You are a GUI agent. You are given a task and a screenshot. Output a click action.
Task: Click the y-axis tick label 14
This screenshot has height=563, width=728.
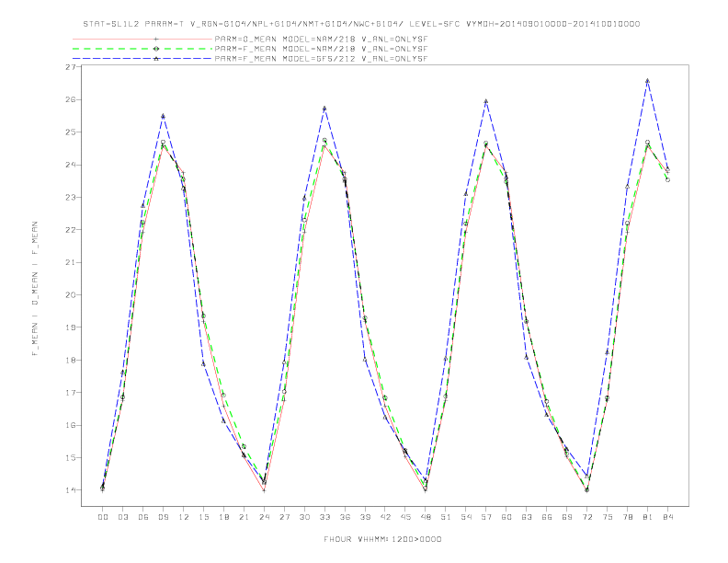click(x=70, y=490)
